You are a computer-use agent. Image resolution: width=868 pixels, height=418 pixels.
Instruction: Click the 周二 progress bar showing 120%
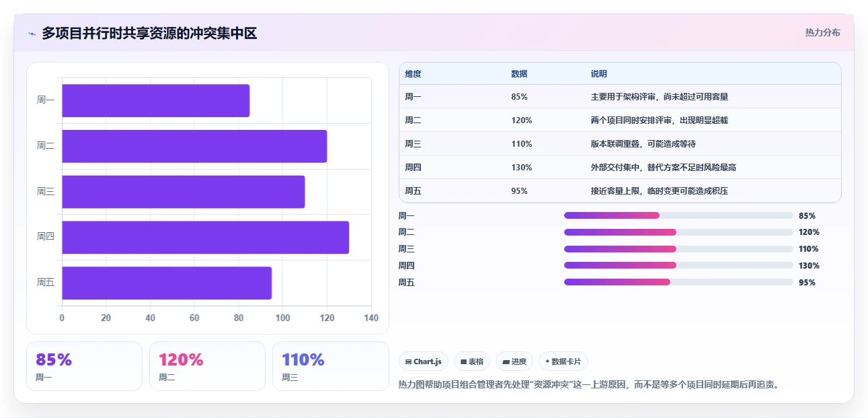(678, 232)
